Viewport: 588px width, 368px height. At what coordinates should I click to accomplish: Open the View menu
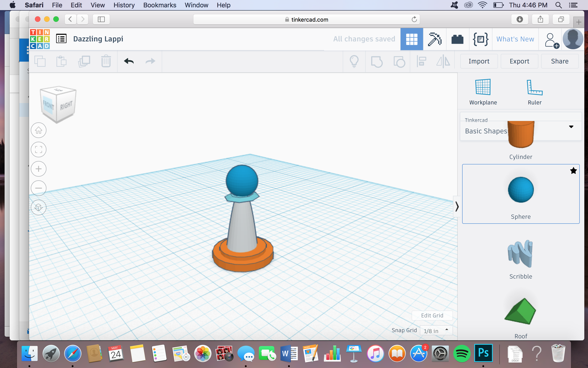[x=98, y=5]
